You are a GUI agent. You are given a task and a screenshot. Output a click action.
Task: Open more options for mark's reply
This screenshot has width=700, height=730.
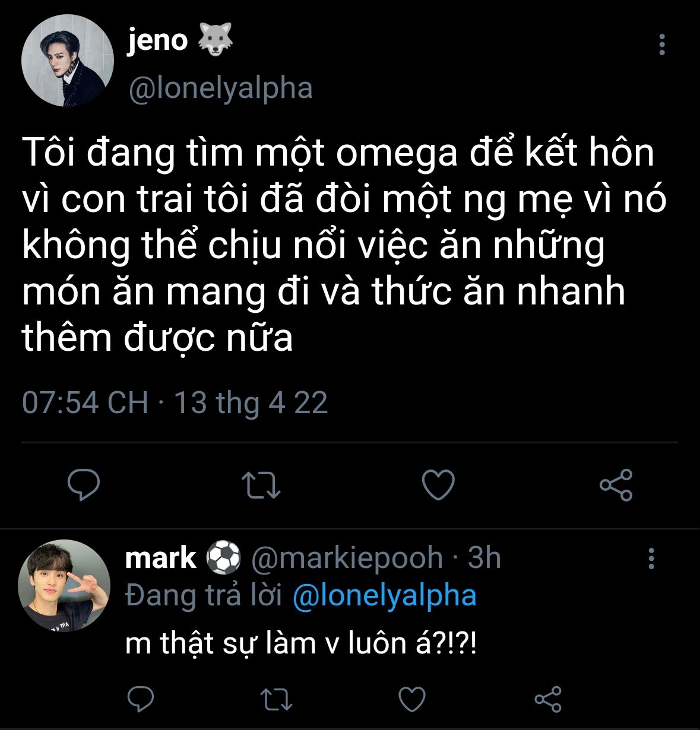(651, 558)
